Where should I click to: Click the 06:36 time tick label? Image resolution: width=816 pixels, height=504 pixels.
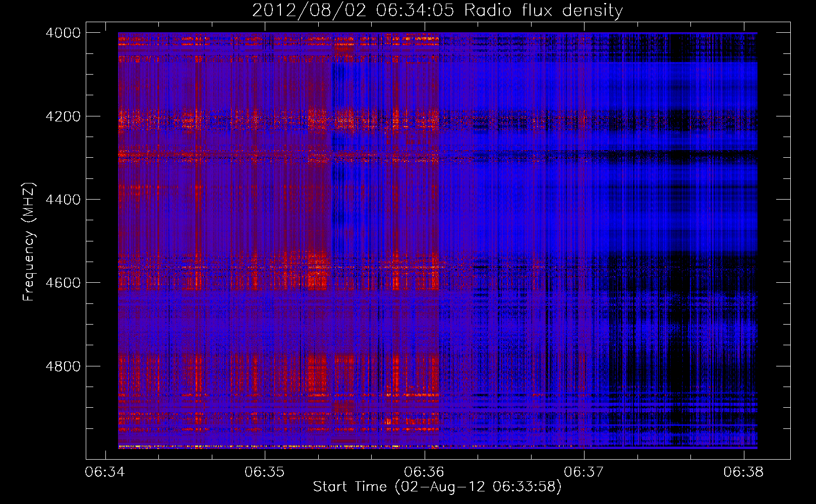[x=424, y=472]
